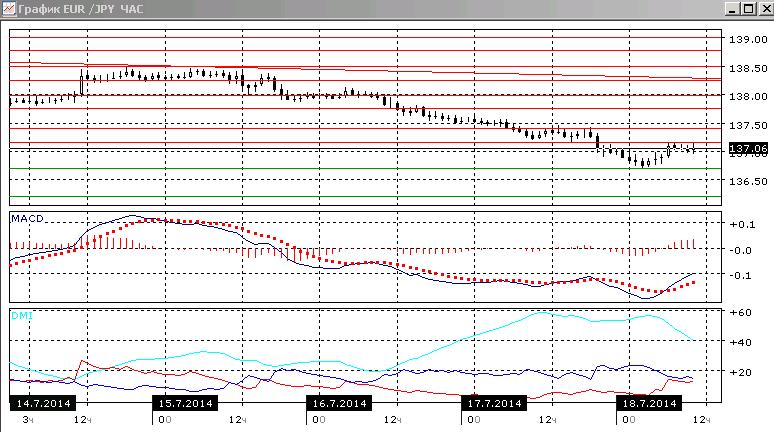
Task: Click the MACD -0.0 scale value
Action: 741,250
